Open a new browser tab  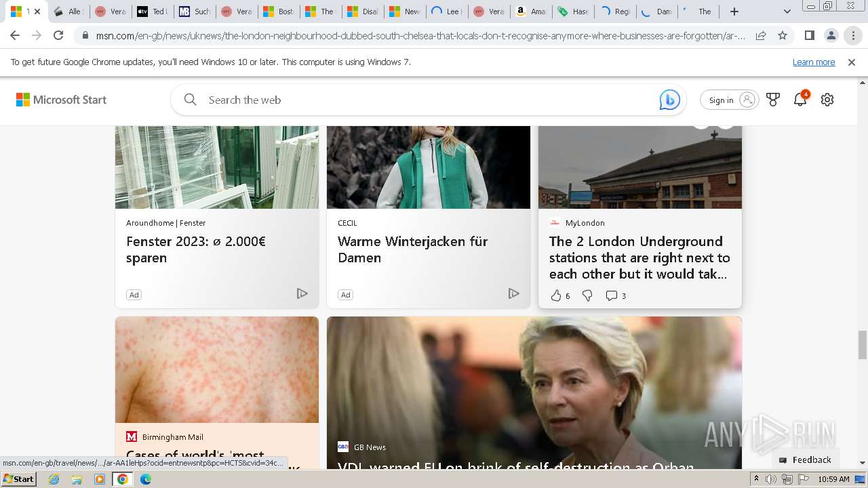coord(734,12)
